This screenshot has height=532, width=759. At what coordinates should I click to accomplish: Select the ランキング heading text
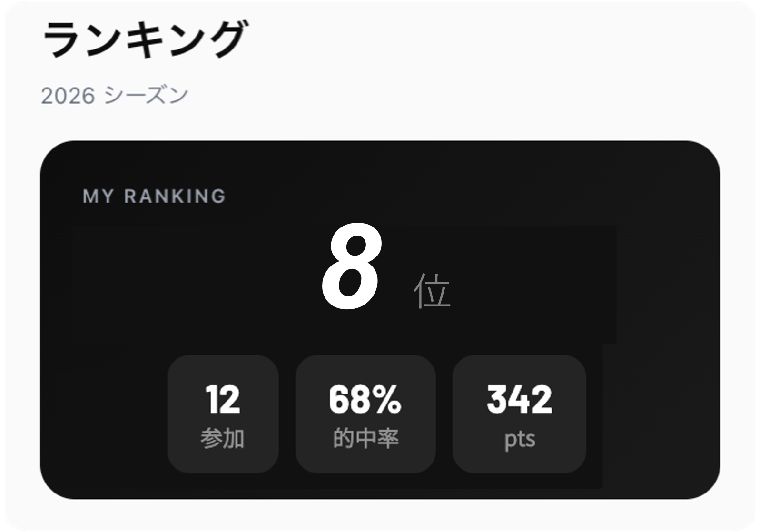143,38
